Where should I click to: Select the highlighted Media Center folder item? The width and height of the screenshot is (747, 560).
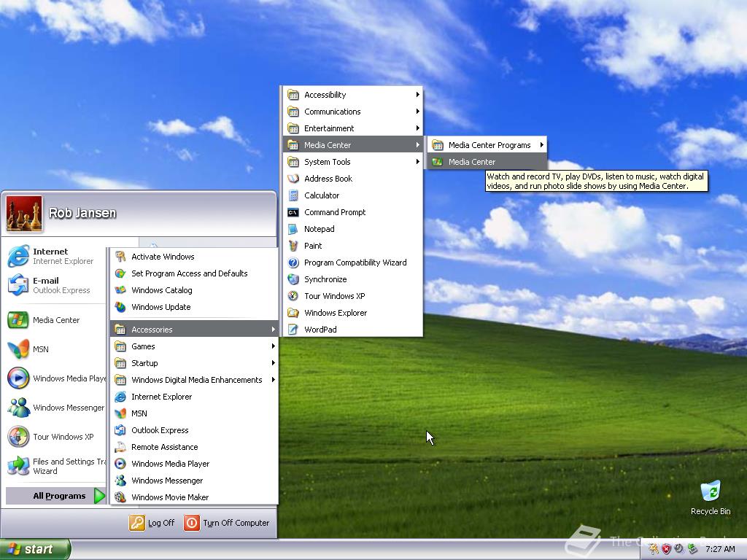(x=352, y=145)
